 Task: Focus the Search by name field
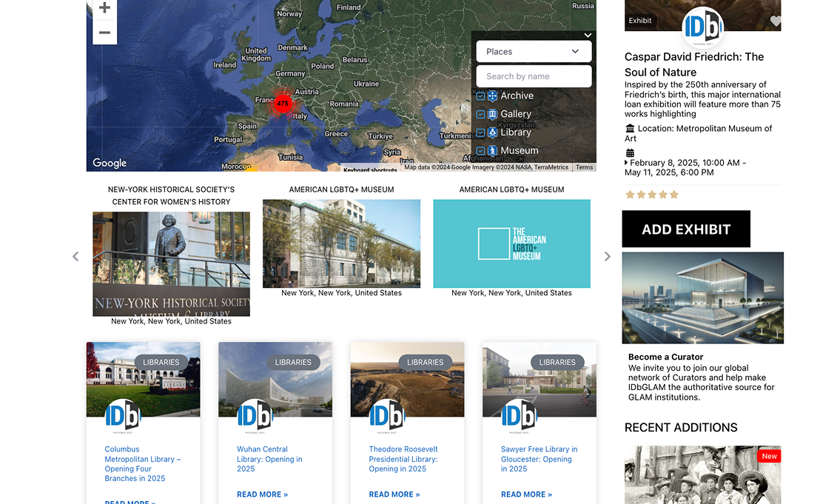[534, 76]
